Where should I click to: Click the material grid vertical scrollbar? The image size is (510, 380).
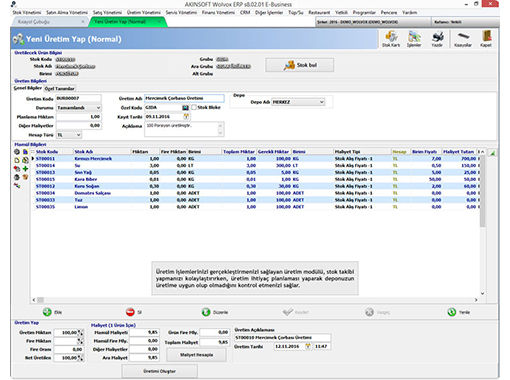pyautogui.click(x=482, y=192)
